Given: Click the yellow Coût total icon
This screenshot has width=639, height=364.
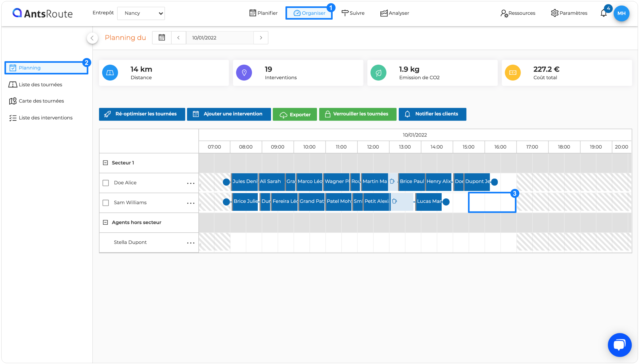Looking at the screenshot, I should pyautogui.click(x=513, y=73).
